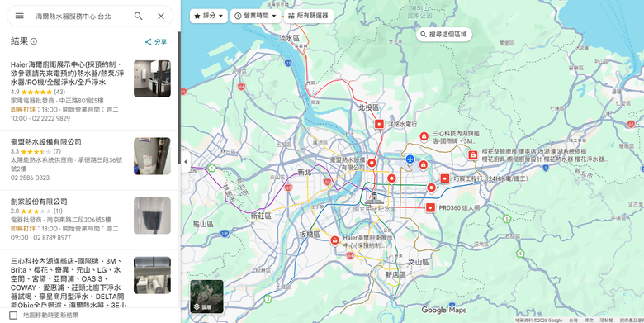This screenshot has height=323, width=644.
Task: Click 洋銘水電行 map label text
Action: 403,124
